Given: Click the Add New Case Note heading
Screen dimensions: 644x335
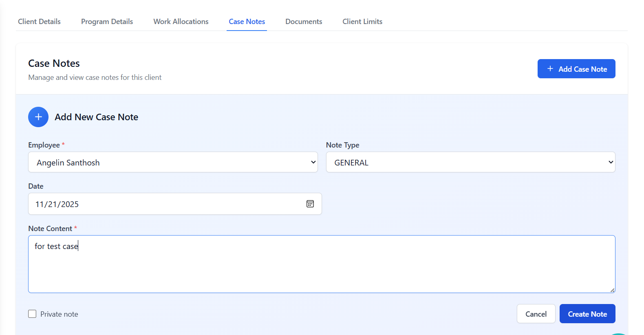Looking at the screenshot, I should click(x=96, y=117).
